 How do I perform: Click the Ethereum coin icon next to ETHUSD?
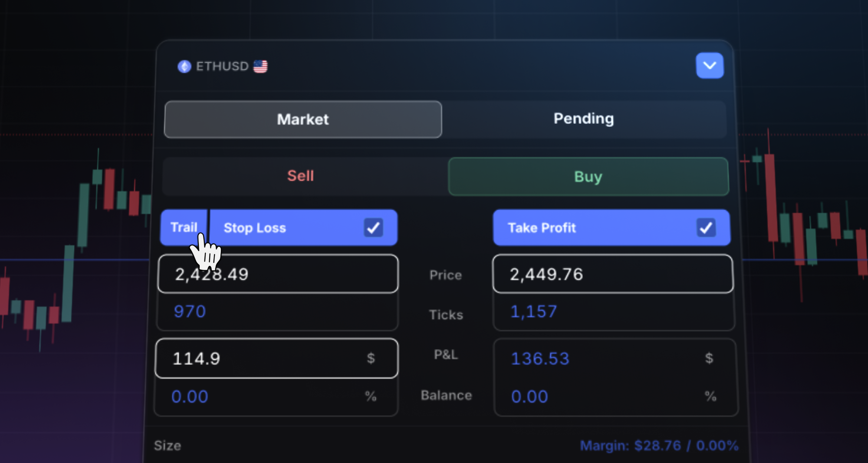pyautogui.click(x=184, y=66)
